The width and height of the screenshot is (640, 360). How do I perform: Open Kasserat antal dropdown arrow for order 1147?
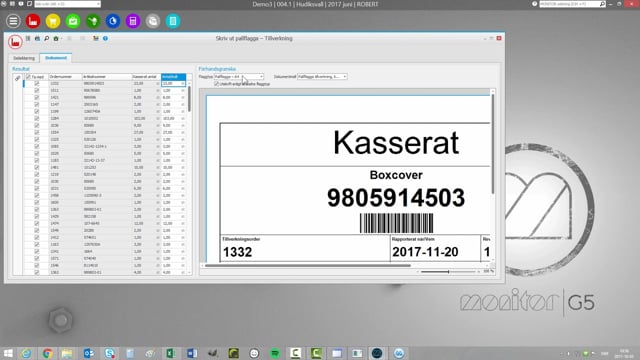point(158,104)
